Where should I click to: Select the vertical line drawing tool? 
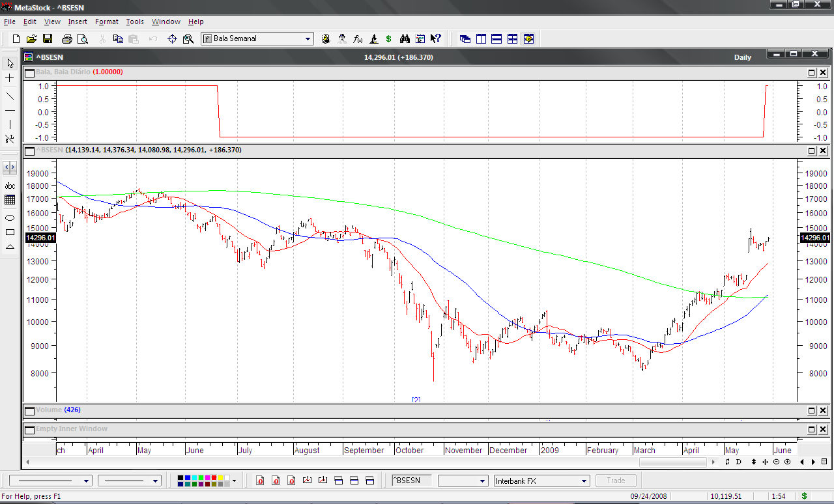click(x=10, y=124)
